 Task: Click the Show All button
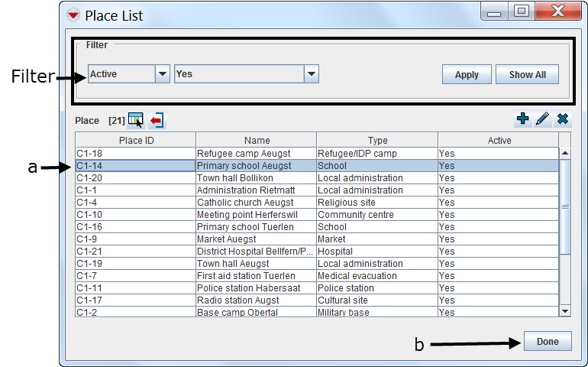527,74
